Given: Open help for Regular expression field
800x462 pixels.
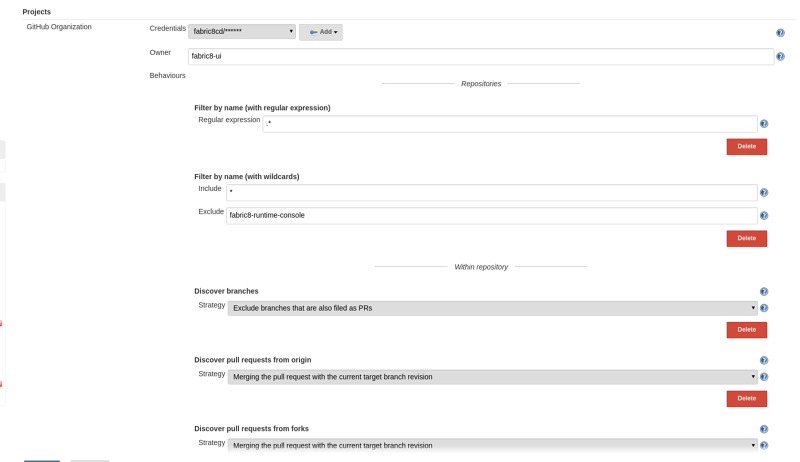Looking at the screenshot, I should [x=764, y=124].
